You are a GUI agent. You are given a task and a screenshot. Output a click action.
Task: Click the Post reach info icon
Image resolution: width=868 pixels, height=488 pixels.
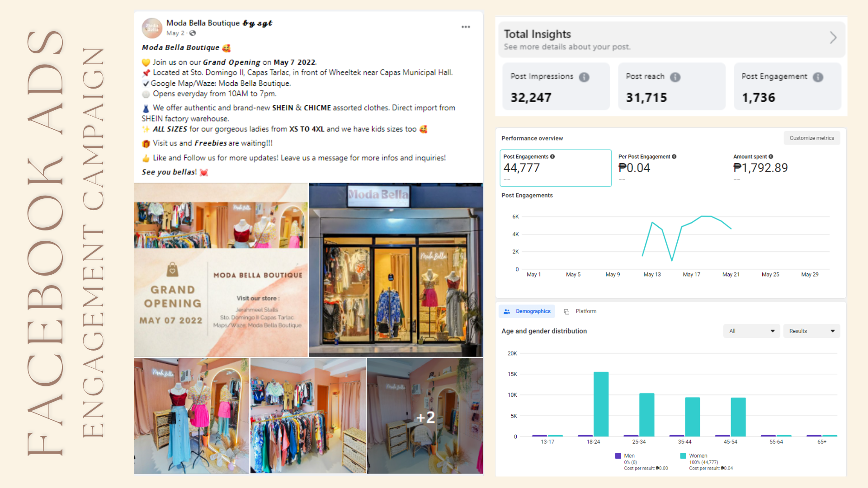pos(675,77)
